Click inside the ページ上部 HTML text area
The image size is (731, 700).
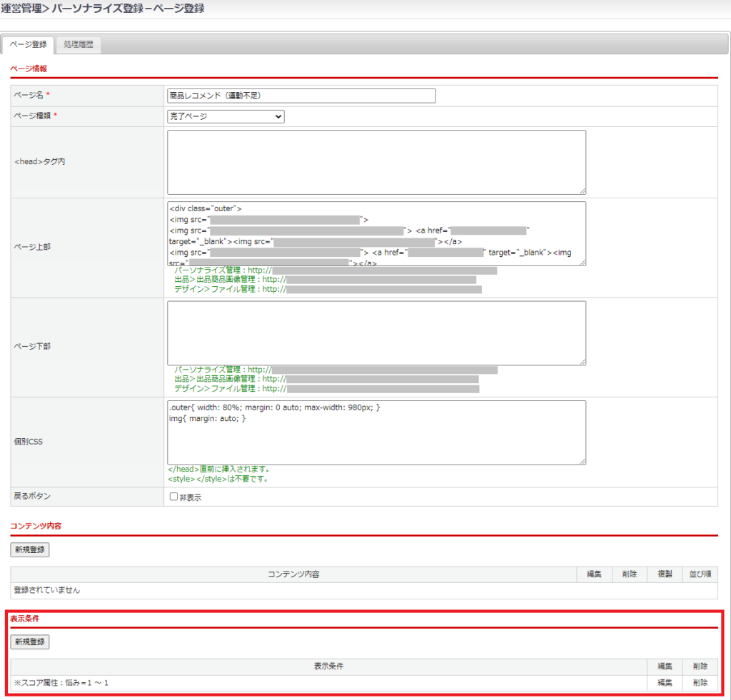(x=376, y=233)
